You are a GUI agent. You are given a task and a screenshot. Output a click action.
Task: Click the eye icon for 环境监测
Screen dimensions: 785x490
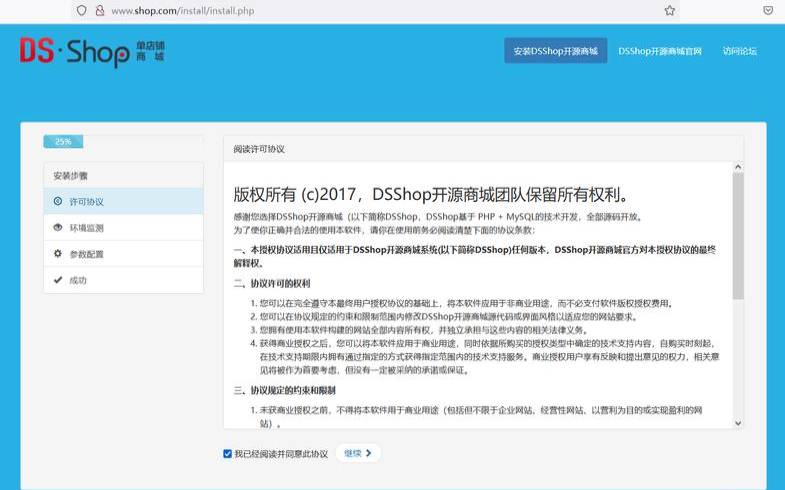(x=58, y=227)
